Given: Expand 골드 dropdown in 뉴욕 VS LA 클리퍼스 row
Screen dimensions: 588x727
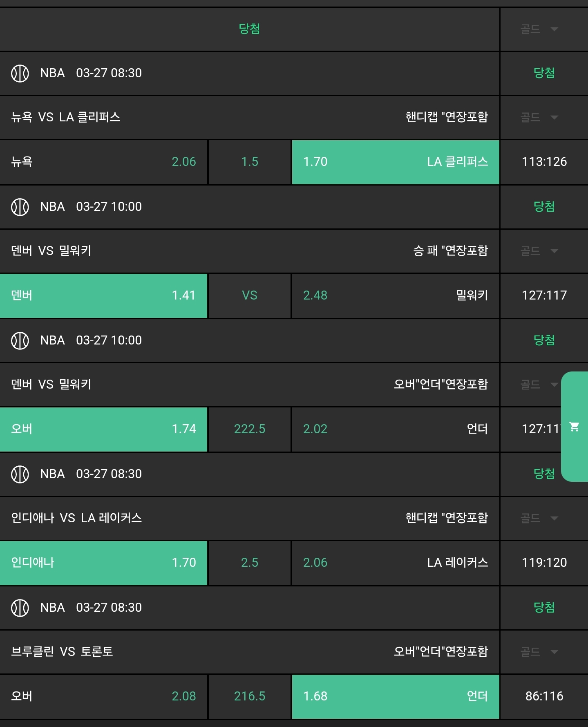Looking at the screenshot, I should tap(539, 118).
